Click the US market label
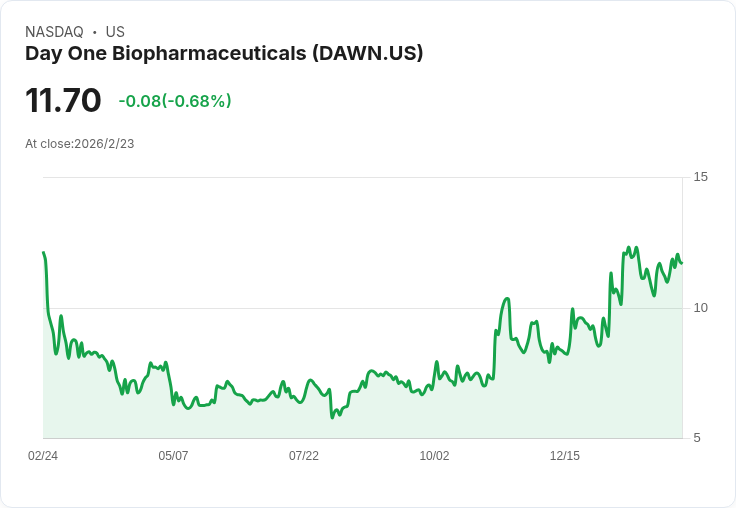This screenshot has width=736, height=508. pos(115,32)
